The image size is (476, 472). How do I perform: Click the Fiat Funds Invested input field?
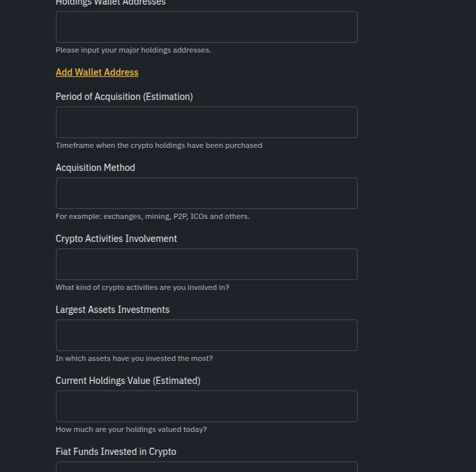tap(206, 467)
